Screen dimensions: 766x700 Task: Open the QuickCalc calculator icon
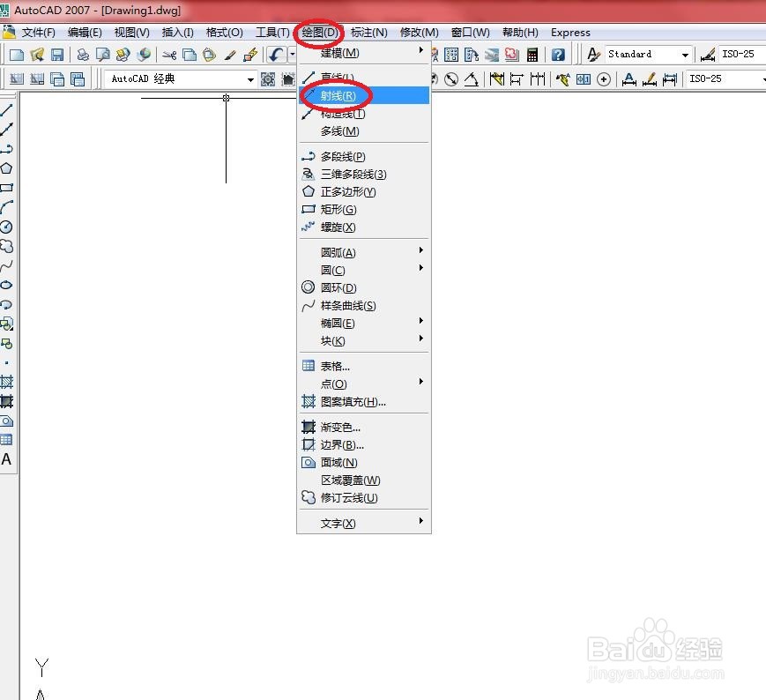(532, 55)
